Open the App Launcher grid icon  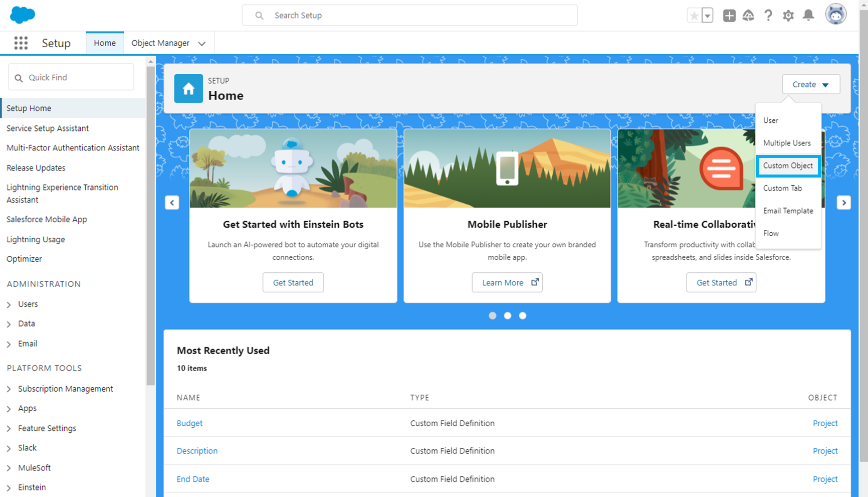click(x=21, y=43)
